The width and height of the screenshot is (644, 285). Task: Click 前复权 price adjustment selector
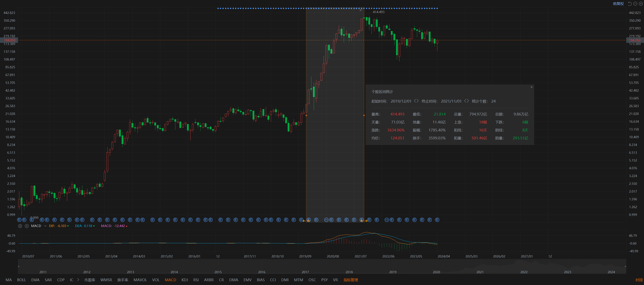pyautogui.click(x=618, y=4)
